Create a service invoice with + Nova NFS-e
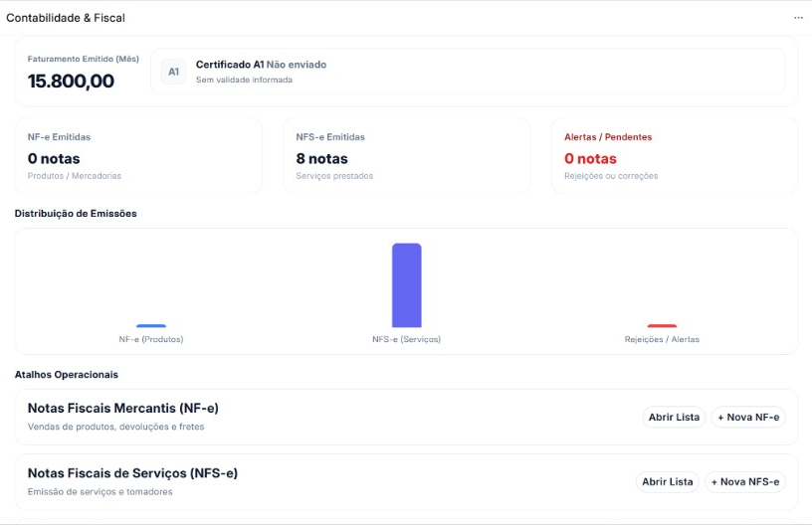Viewport: 812px width, 525px height. pos(745,481)
